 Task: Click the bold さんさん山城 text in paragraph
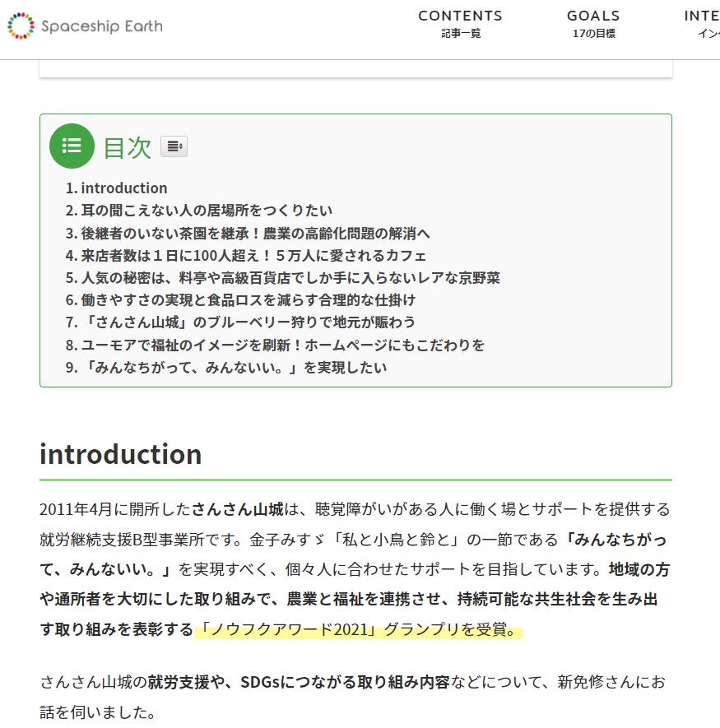coord(237,509)
